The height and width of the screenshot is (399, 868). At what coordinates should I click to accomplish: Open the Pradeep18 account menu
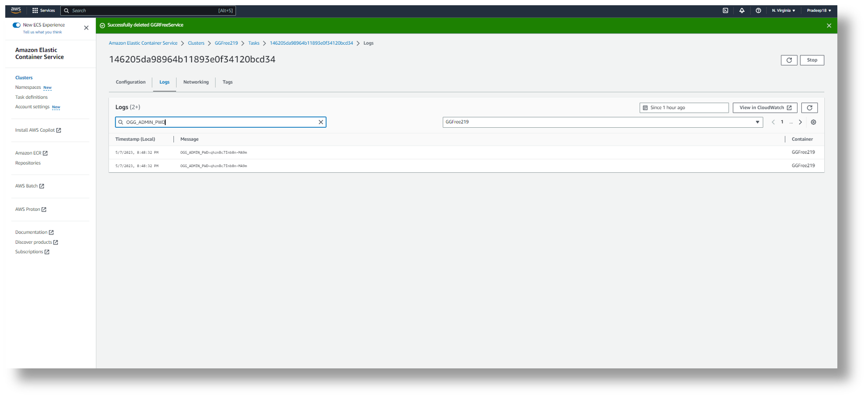click(x=819, y=10)
